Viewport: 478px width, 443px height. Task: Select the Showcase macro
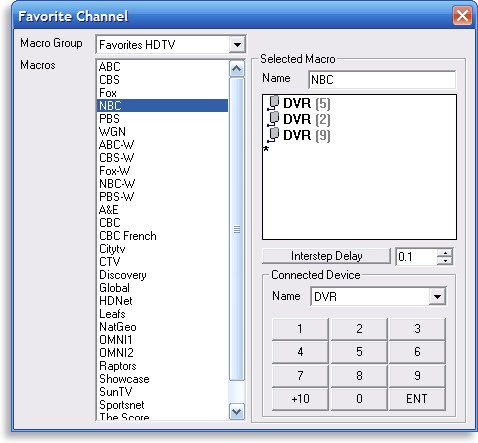(162, 379)
